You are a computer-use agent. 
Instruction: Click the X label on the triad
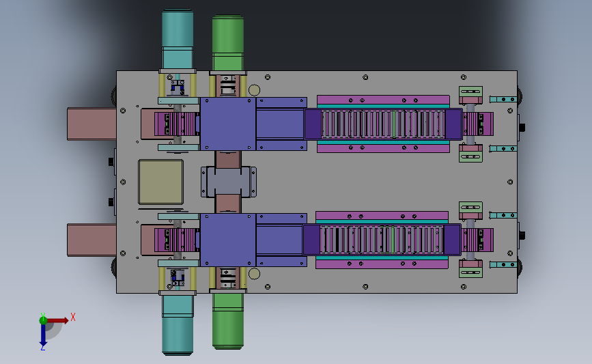[x=73, y=317]
